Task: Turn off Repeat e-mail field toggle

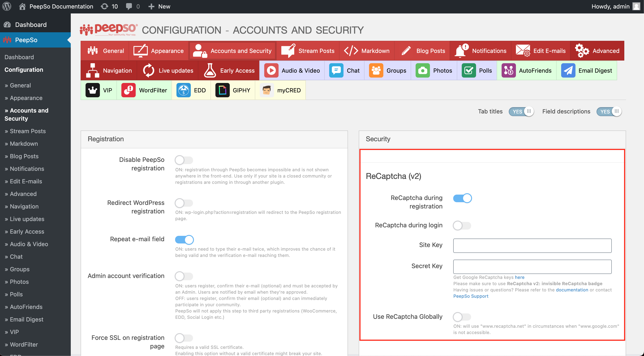Action: coord(184,240)
